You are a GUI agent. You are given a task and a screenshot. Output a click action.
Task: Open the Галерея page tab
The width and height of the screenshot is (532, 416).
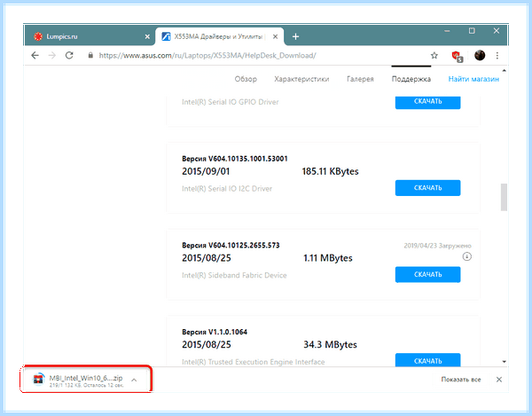click(x=360, y=79)
